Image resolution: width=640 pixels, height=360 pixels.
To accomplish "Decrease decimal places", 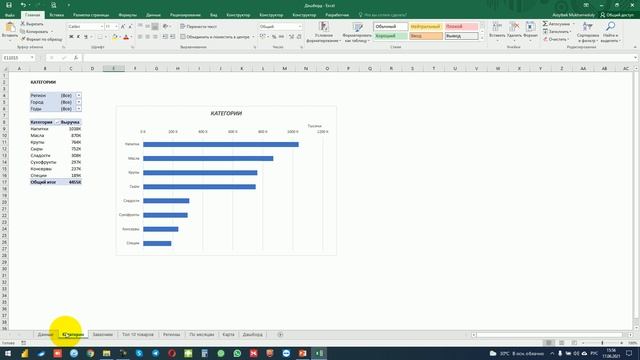I will point(299,37).
